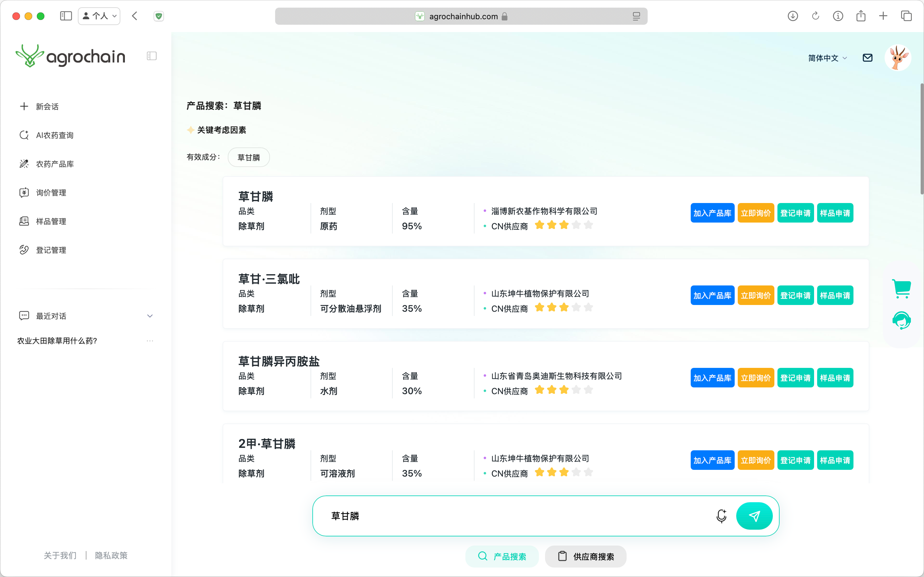This screenshot has width=924, height=577.
Task: Open the 个人 profile dropdown
Action: pyautogui.click(x=99, y=16)
